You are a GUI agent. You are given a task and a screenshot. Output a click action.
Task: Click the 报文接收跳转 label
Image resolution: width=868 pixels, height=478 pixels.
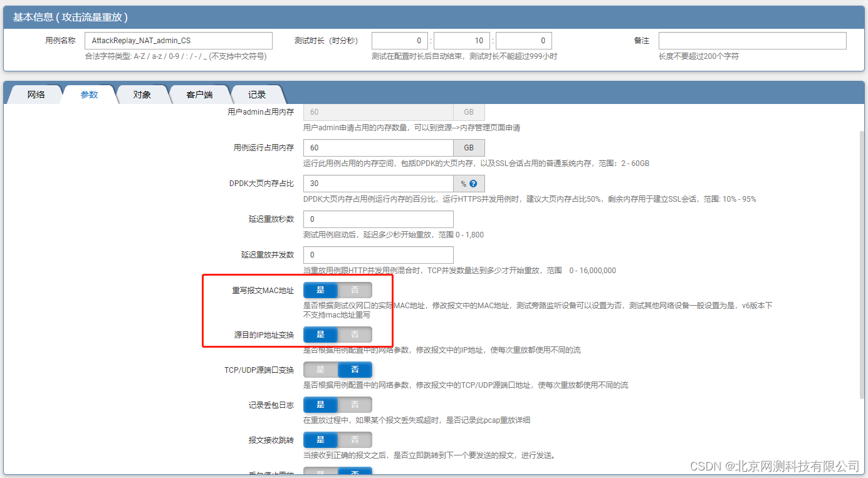(x=271, y=440)
